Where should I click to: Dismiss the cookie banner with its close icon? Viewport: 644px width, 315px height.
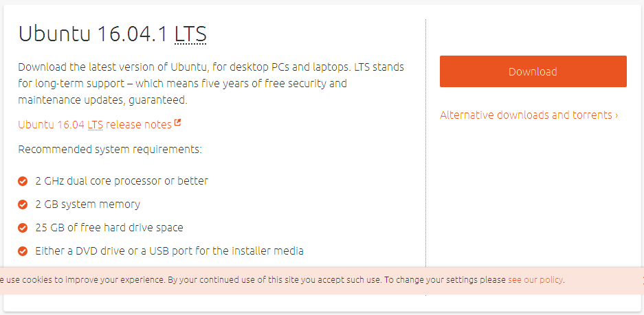pos(642,280)
